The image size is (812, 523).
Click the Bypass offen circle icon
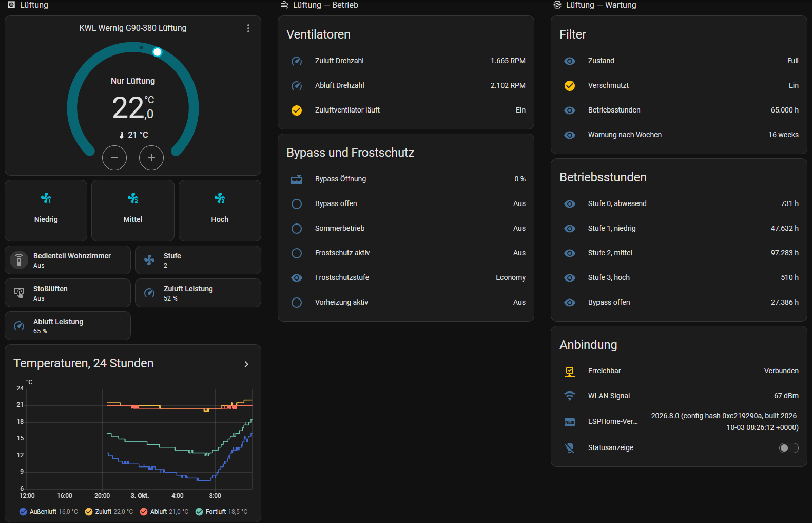tap(297, 203)
